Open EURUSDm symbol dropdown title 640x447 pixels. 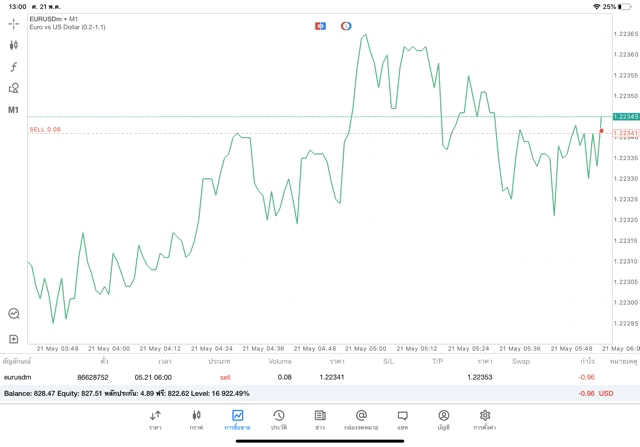pyautogui.click(x=53, y=19)
